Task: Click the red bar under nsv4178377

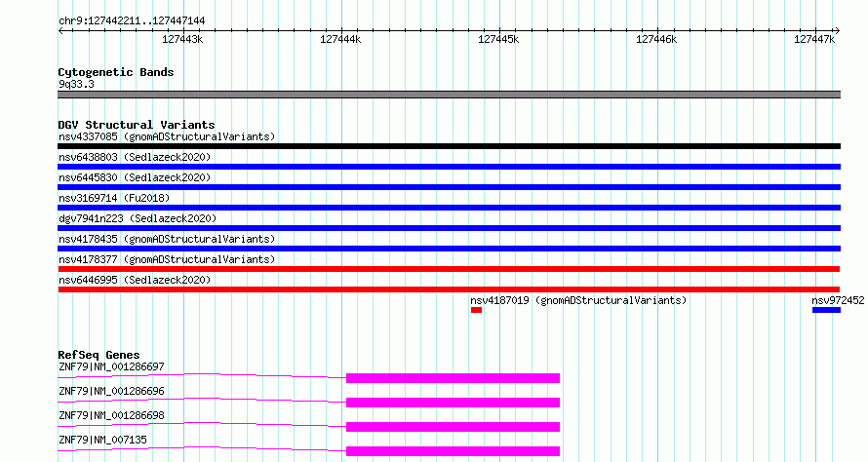Action: (449, 269)
